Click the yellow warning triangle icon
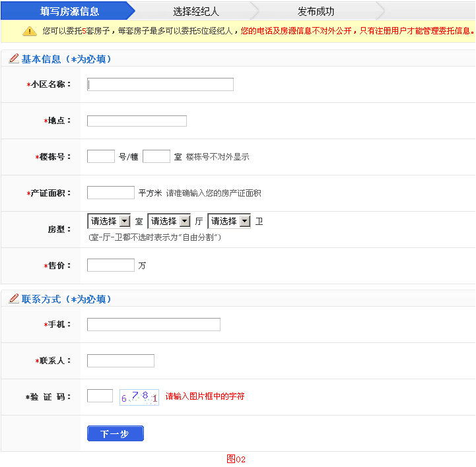Image resolution: width=476 pixels, height=467 pixels. (x=30, y=31)
